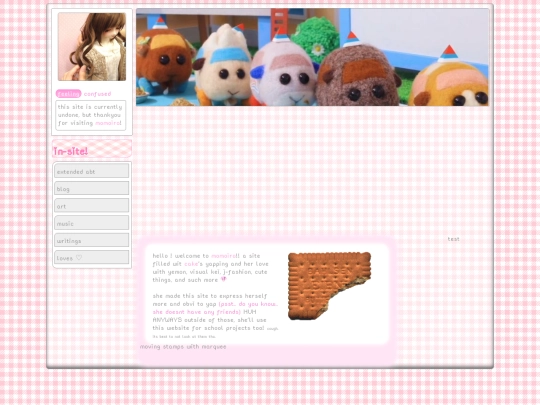
Task: Open the art section button
Action: click(x=92, y=206)
